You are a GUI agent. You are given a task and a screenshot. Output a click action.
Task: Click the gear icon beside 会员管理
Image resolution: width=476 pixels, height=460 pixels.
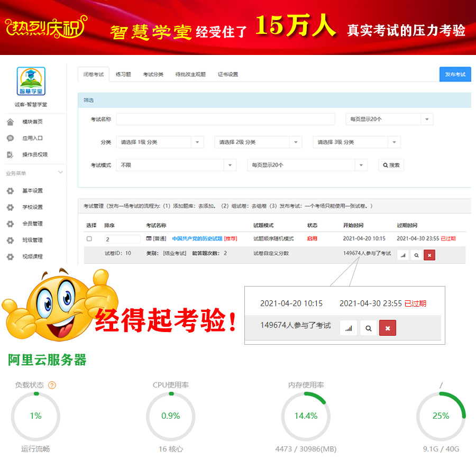(11, 224)
